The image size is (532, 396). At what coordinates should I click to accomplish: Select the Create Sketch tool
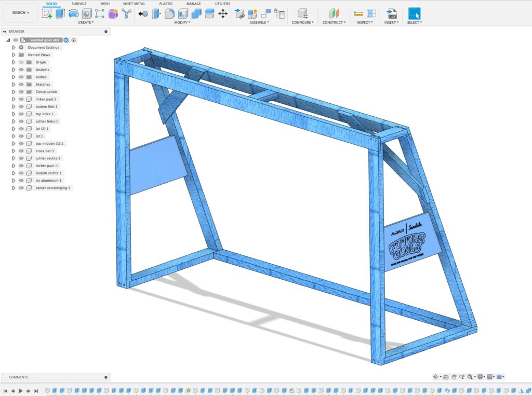[47, 13]
